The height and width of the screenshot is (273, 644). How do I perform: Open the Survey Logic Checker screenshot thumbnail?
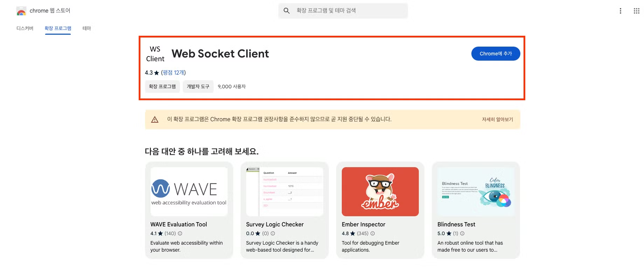(x=285, y=192)
